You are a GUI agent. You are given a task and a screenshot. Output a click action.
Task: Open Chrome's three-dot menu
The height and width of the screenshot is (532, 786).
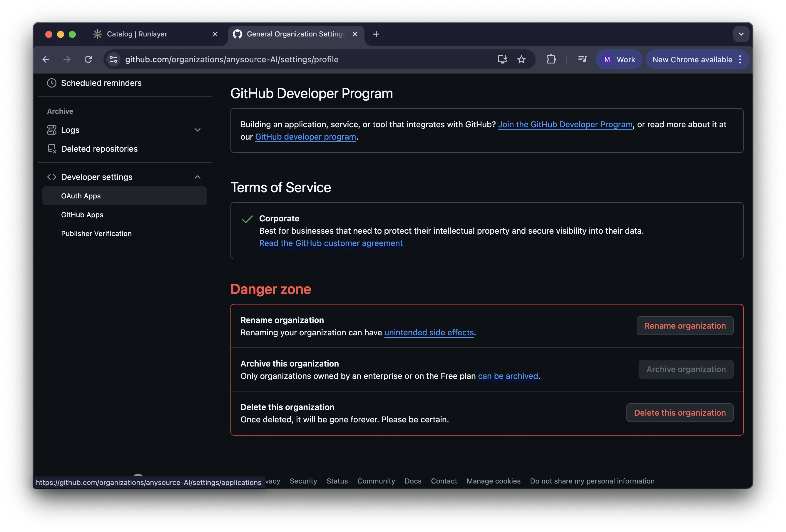click(740, 60)
